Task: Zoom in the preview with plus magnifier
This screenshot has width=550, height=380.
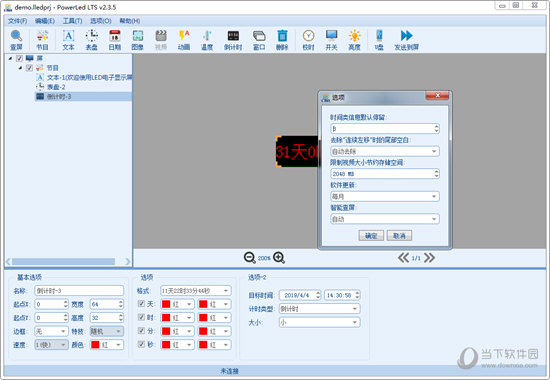Action: 279,258
